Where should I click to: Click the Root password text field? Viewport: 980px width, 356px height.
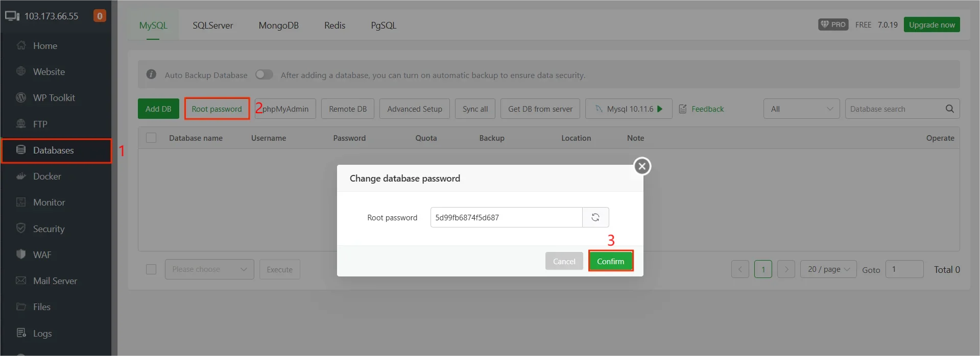[x=506, y=217]
